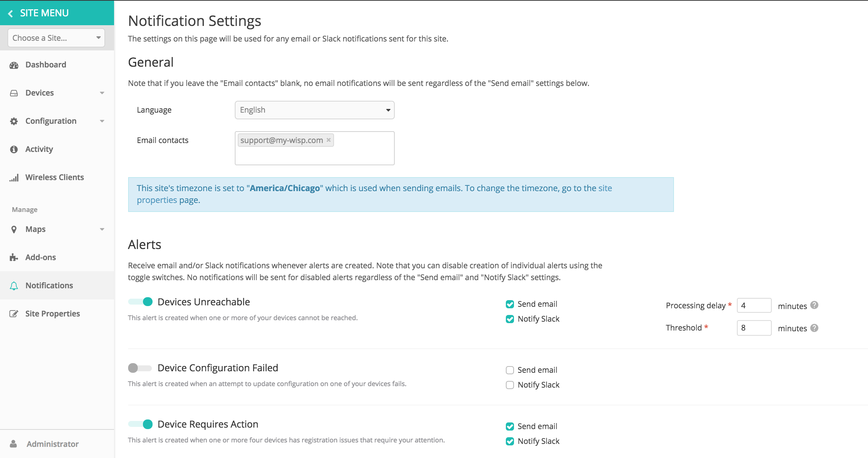Select the Notifications bell icon
Image resolution: width=868 pixels, height=458 pixels.
click(x=14, y=285)
